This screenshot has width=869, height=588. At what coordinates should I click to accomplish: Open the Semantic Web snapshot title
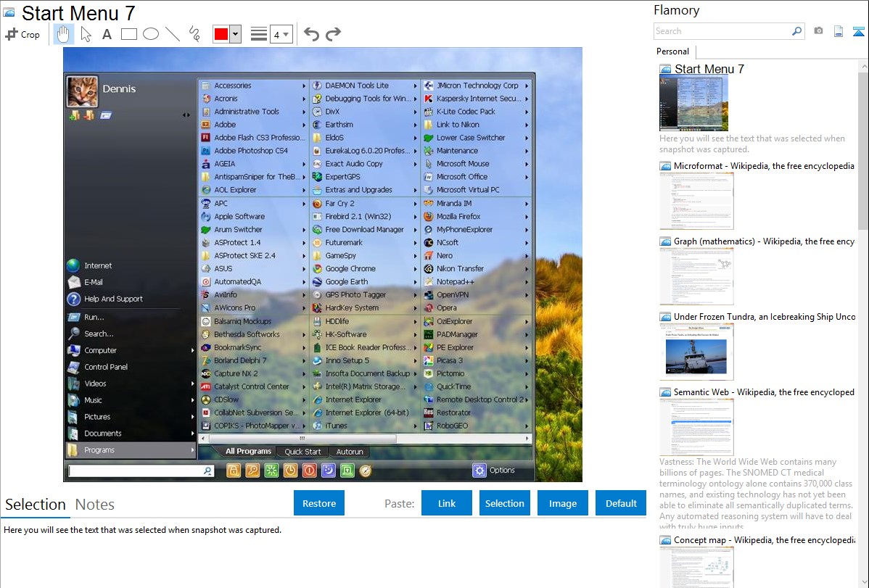point(764,392)
